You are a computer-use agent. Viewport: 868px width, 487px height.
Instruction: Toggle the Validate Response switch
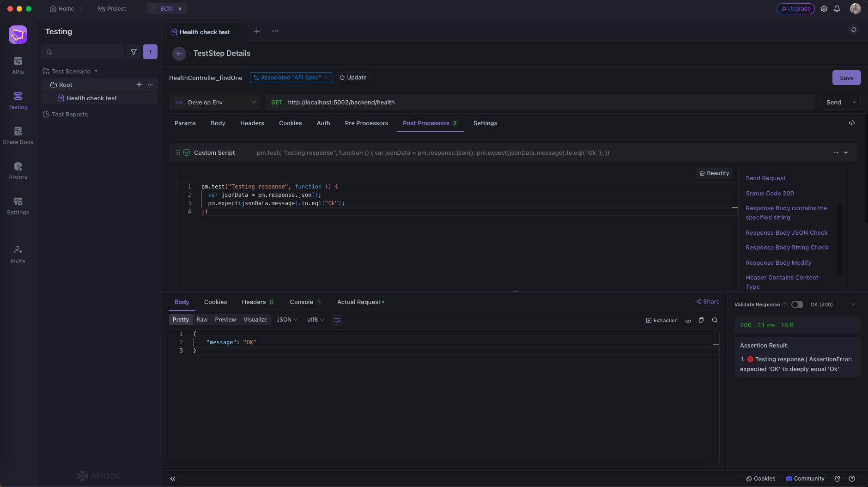click(x=797, y=304)
